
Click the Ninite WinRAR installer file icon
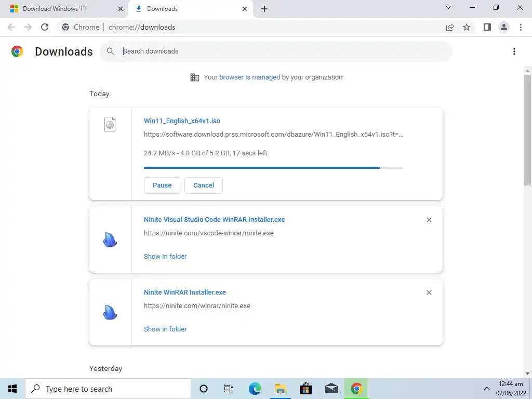pyautogui.click(x=110, y=312)
